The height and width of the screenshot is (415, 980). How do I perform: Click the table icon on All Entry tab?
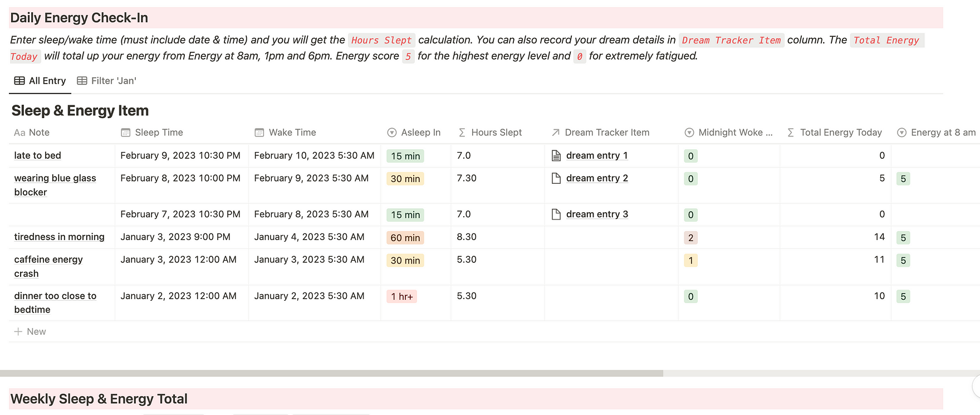tap(19, 81)
